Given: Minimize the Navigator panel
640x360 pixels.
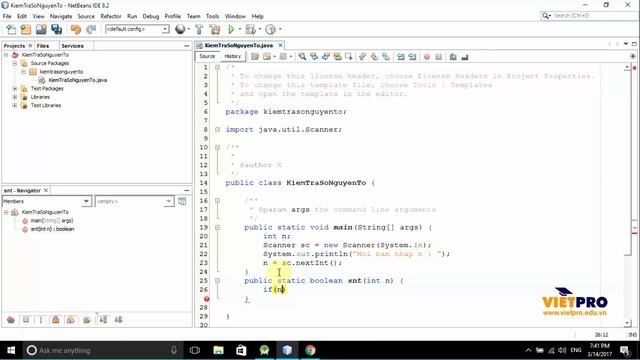Looking at the screenshot, I should (x=187, y=191).
